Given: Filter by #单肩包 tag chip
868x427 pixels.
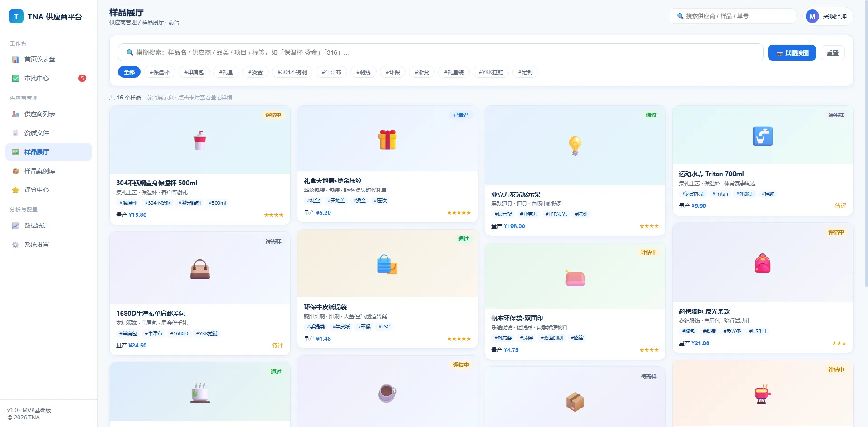Looking at the screenshot, I should (194, 72).
